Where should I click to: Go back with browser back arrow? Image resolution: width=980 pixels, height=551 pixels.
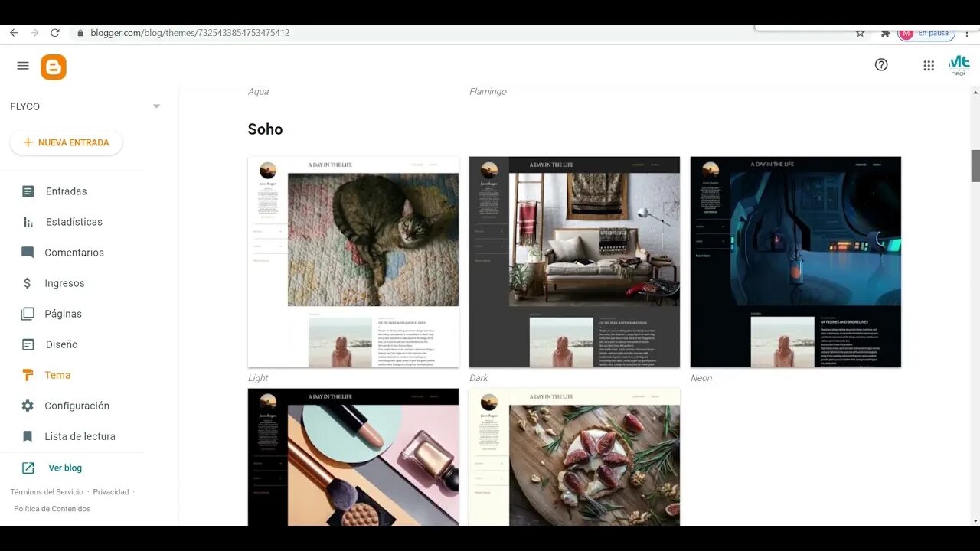pos(14,33)
